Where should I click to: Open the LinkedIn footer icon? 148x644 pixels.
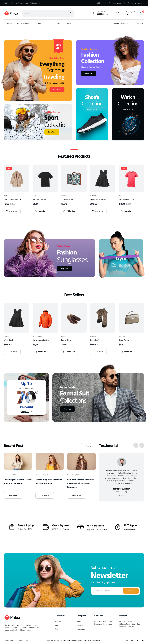(132, 640)
